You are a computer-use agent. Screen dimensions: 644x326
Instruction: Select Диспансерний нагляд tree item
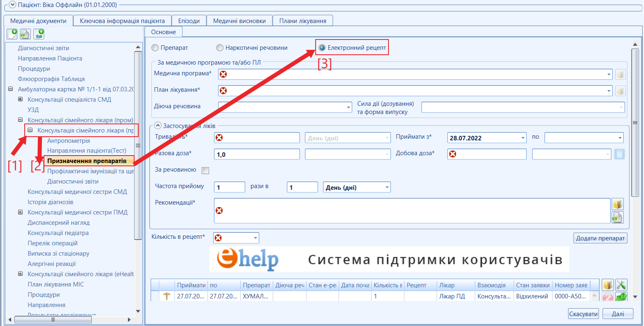point(58,222)
